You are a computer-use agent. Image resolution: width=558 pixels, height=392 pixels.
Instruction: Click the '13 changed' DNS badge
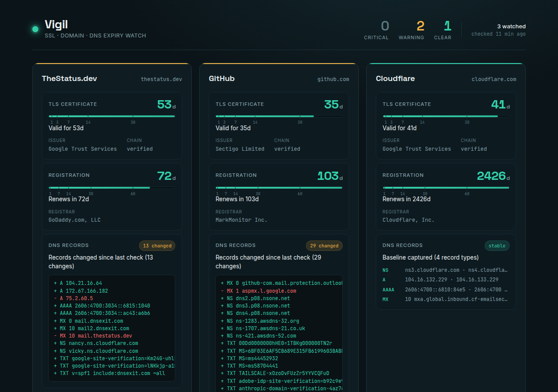[157, 246]
